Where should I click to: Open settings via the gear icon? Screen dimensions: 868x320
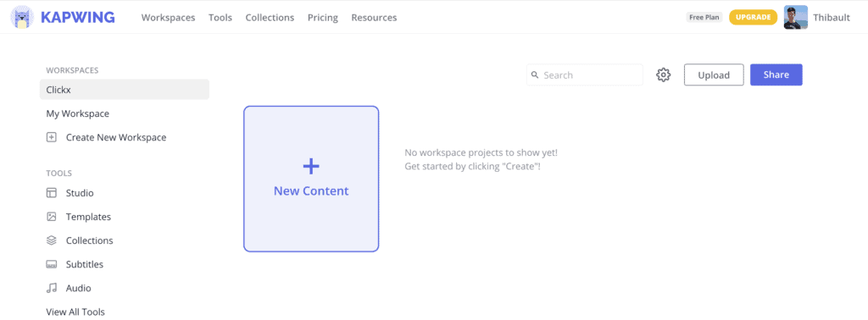pyautogui.click(x=663, y=75)
